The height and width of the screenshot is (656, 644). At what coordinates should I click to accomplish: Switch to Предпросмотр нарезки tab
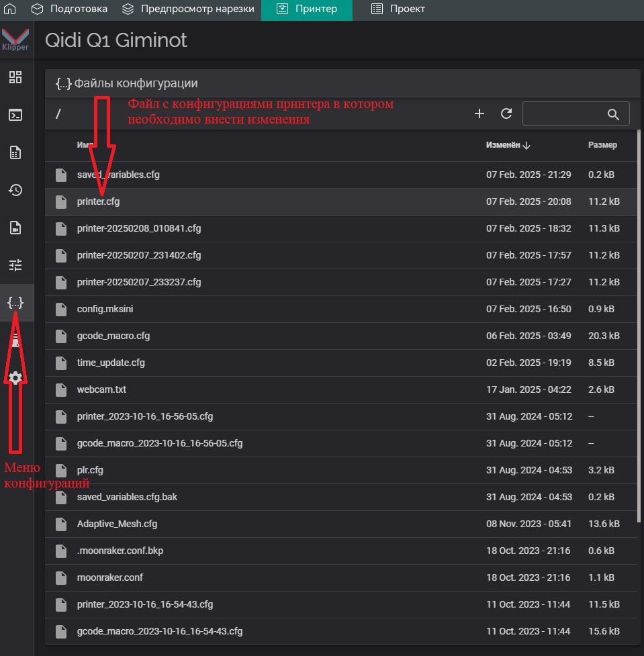[x=188, y=9]
